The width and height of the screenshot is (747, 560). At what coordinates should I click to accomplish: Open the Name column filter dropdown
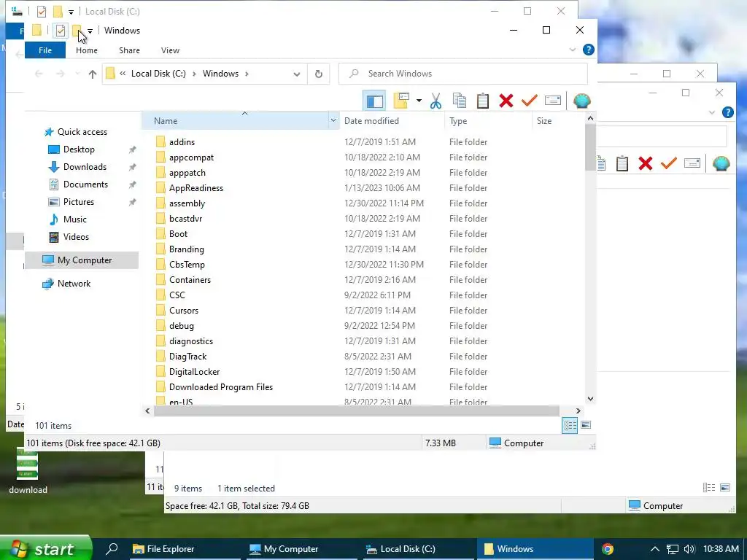(333, 121)
